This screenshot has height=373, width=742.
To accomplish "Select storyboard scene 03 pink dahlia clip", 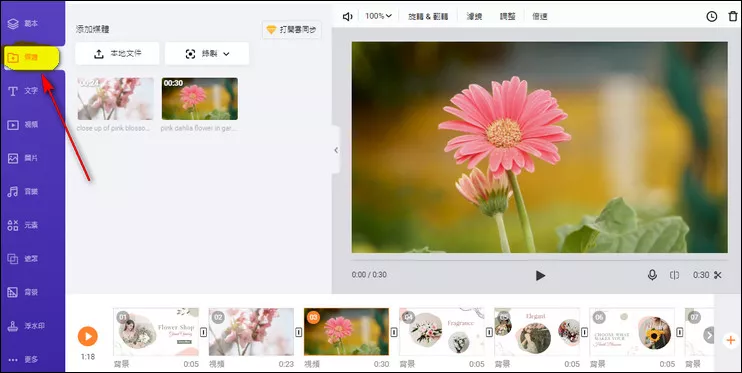I will (x=346, y=332).
